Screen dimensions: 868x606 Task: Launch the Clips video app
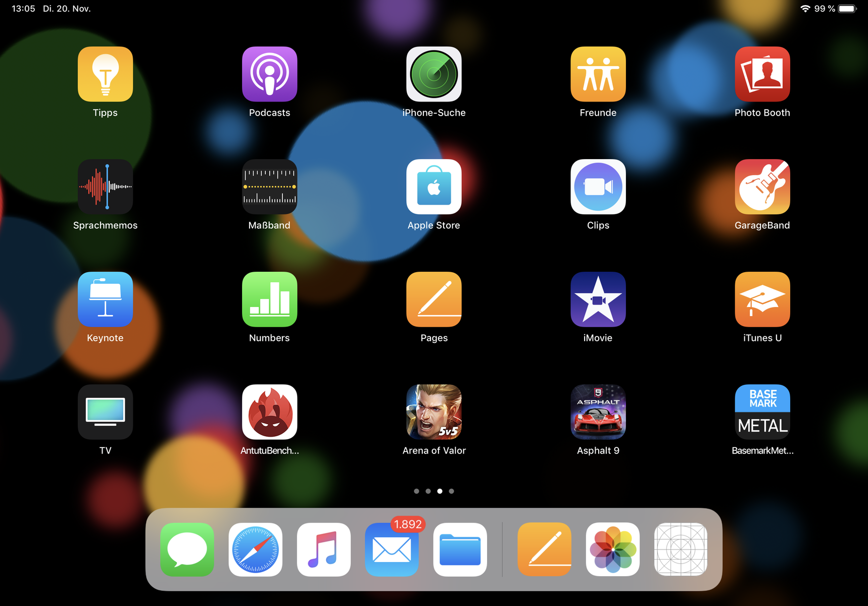(598, 187)
